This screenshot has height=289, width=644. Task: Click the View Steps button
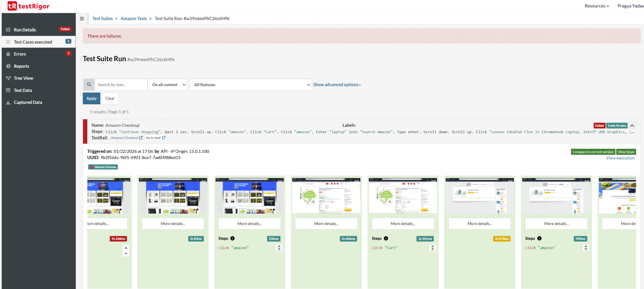pos(626,152)
